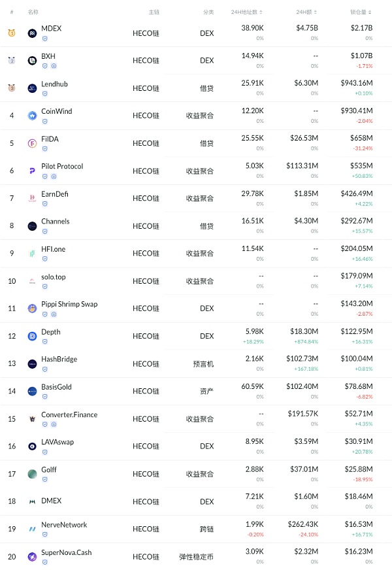Click the BXH logo icon

(32, 61)
